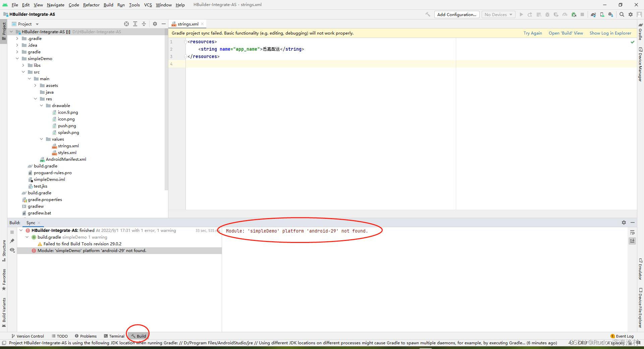Open IDE Settings via gear icon
644x349 pixels.
pos(631,14)
